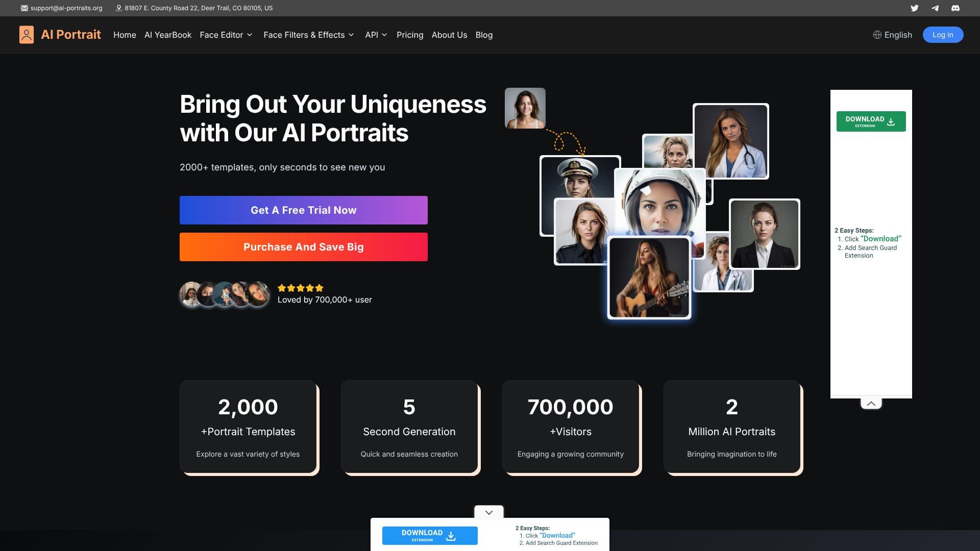Open the Pricing page

click(410, 35)
